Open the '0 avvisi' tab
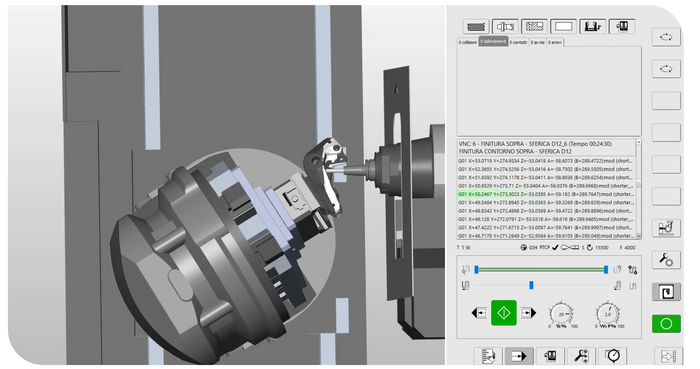 click(538, 42)
